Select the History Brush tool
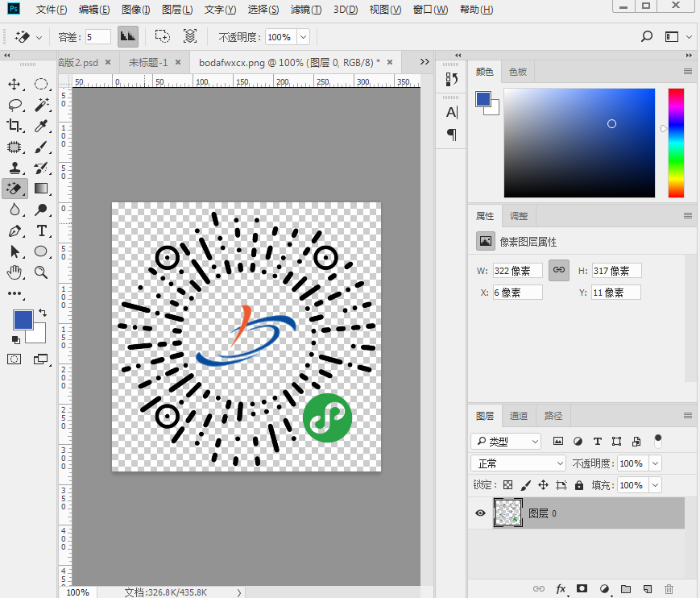The height and width of the screenshot is (598, 700). point(41,168)
